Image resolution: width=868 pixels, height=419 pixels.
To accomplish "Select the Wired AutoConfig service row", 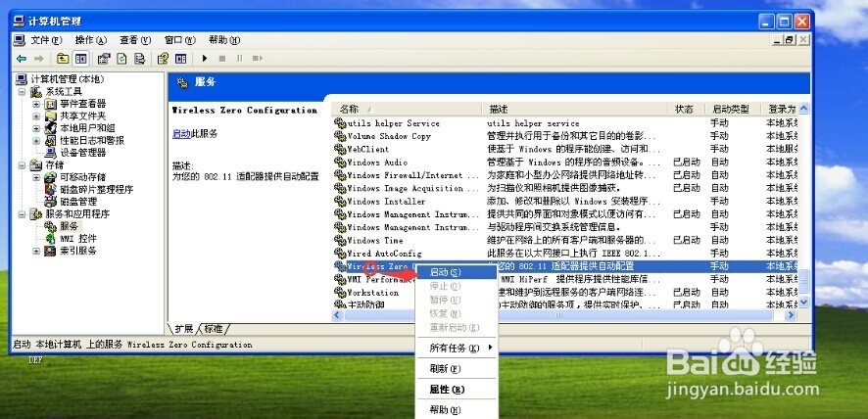I will pyautogui.click(x=565, y=254).
